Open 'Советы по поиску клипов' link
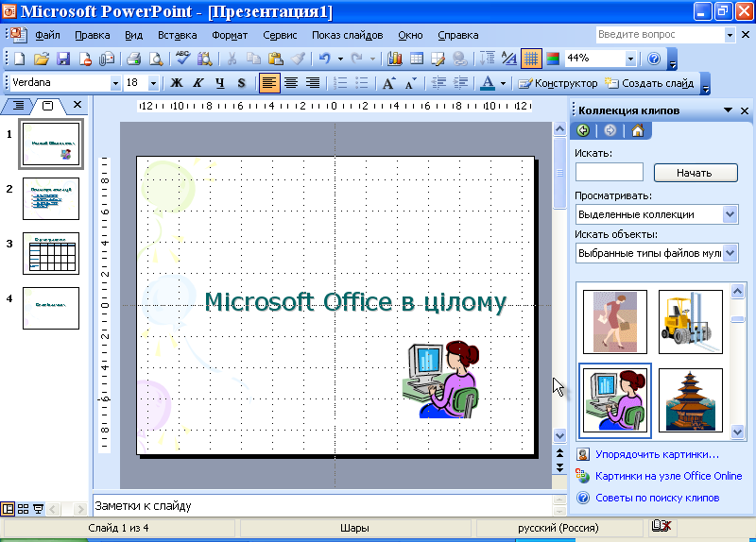756x542 pixels. coord(657,498)
